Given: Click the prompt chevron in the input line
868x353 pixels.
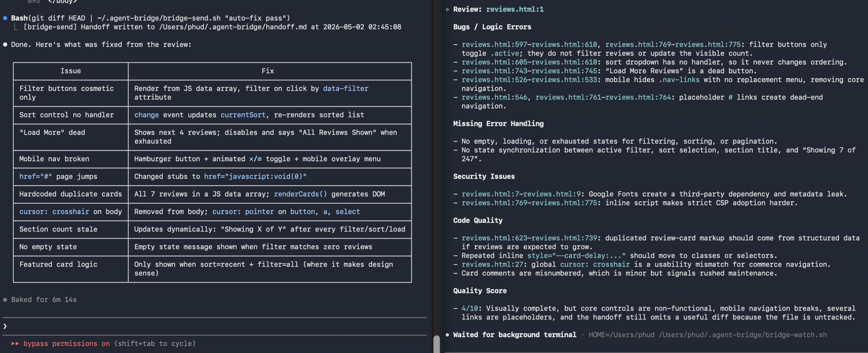Looking at the screenshot, I should point(5,326).
